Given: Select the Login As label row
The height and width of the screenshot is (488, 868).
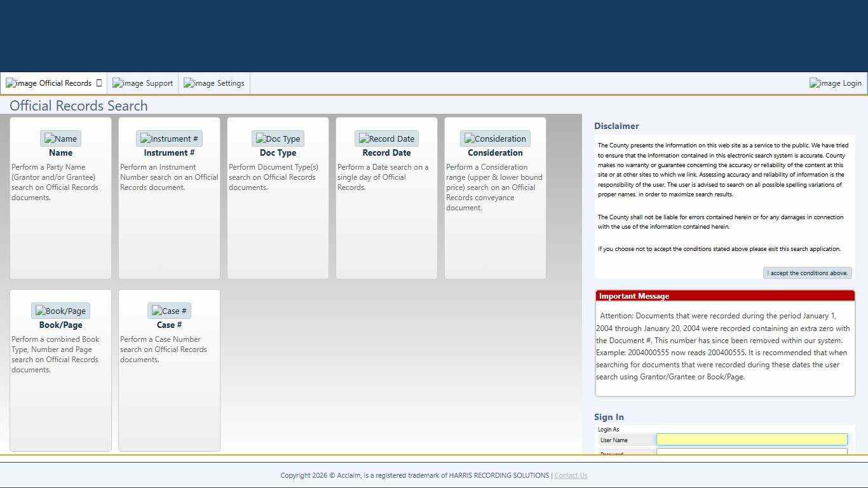Looking at the screenshot, I should pyautogui.click(x=608, y=429).
